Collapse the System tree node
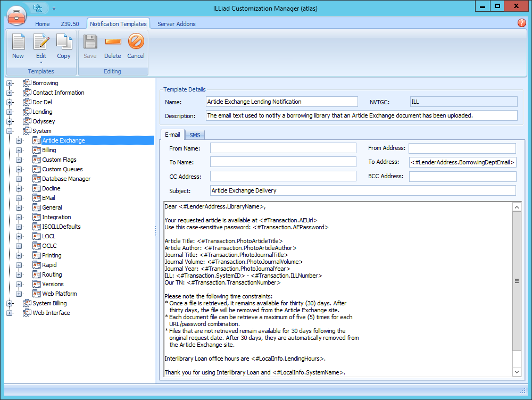The image size is (532, 400). 10,131
